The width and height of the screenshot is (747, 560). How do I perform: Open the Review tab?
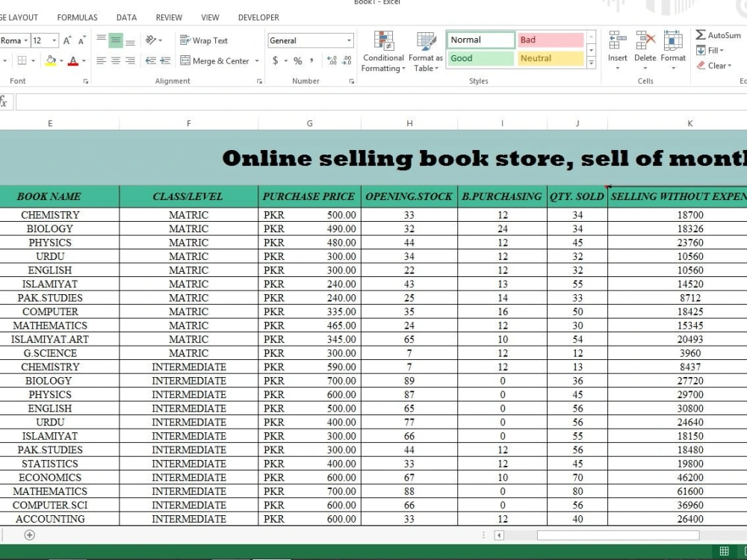tap(169, 18)
